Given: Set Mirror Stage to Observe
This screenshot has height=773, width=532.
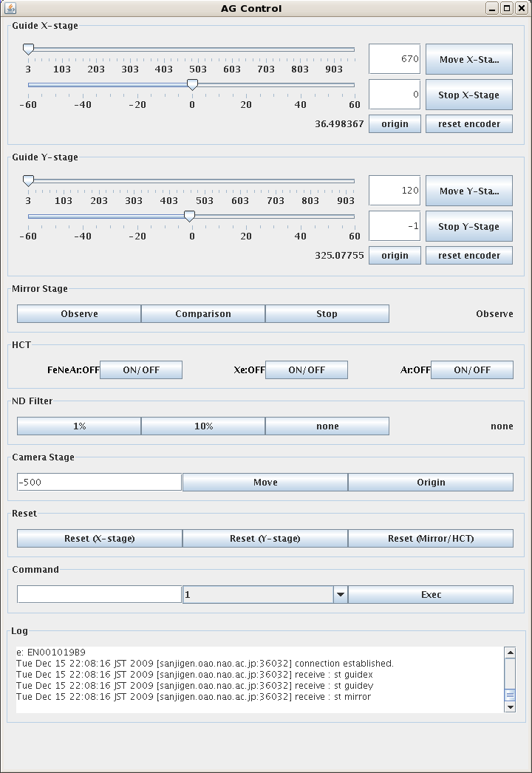Looking at the screenshot, I should pos(79,313).
